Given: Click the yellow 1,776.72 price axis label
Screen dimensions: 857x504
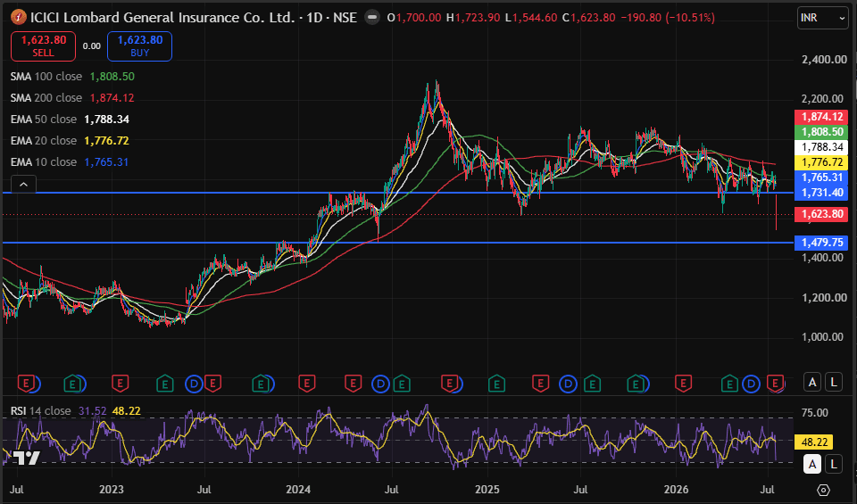Looking at the screenshot, I should coord(821,162).
